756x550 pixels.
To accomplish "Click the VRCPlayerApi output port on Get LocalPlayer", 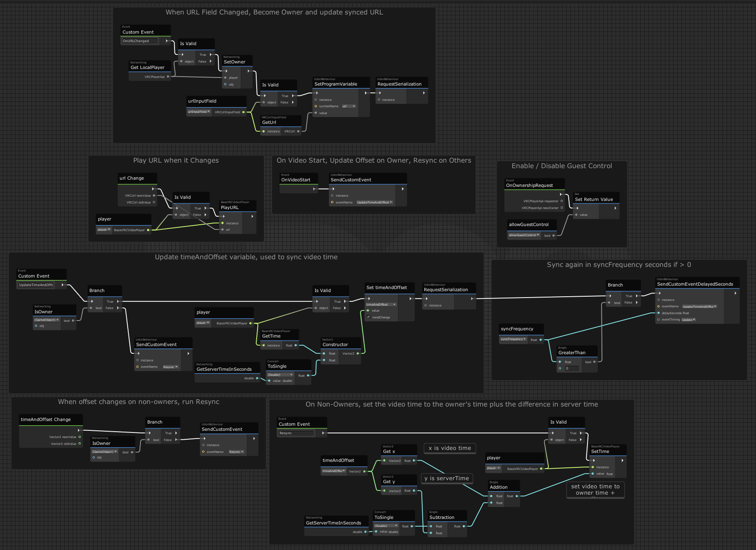I will (168, 77).
